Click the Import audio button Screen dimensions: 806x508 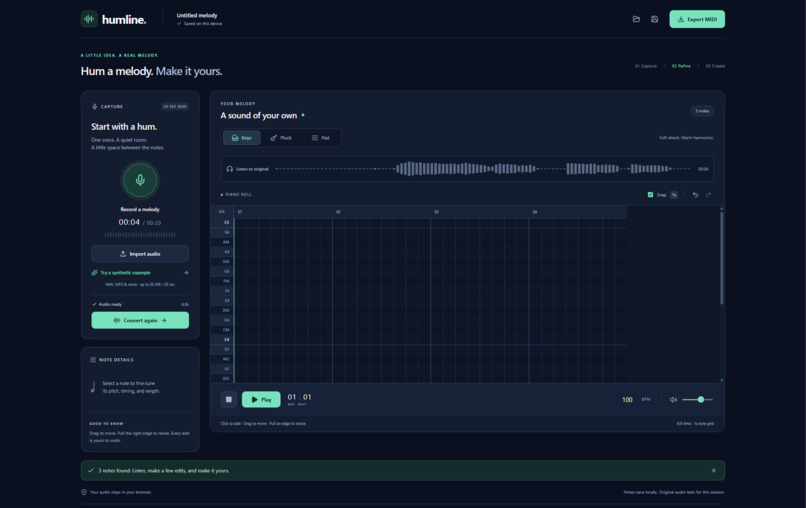click(x=140, y=254)
